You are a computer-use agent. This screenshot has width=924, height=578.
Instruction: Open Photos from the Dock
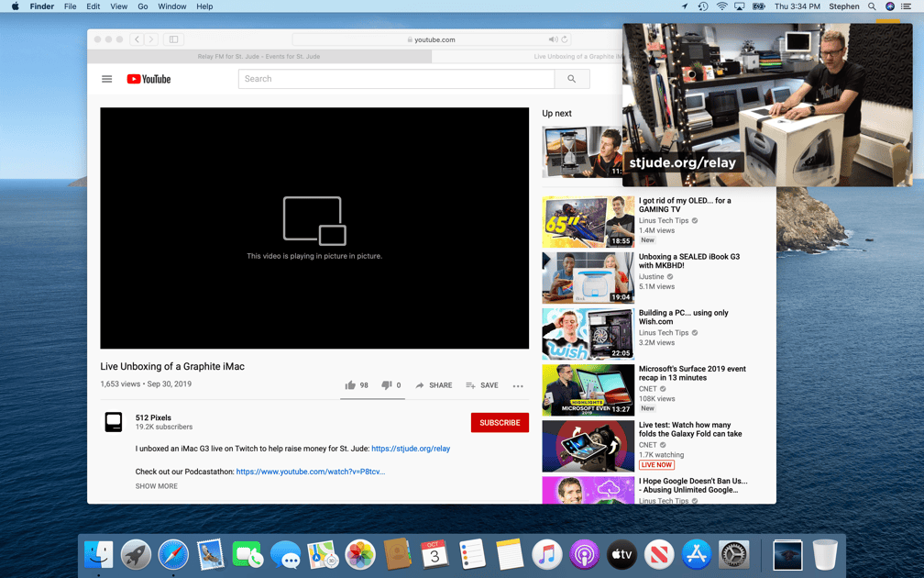coord(360,555)
